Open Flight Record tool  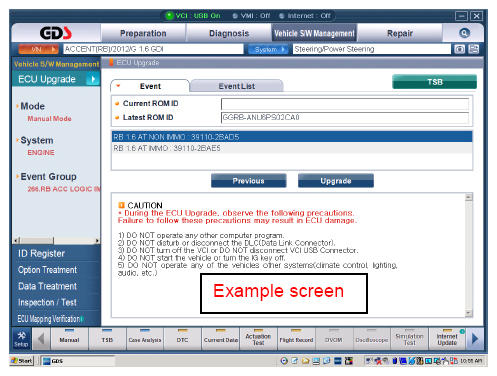click(296, 339)
